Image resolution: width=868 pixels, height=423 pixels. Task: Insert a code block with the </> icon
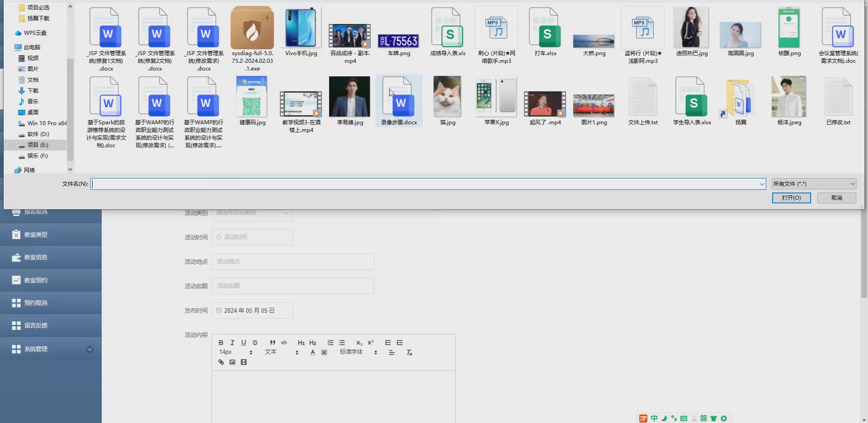tap(284, 343)
